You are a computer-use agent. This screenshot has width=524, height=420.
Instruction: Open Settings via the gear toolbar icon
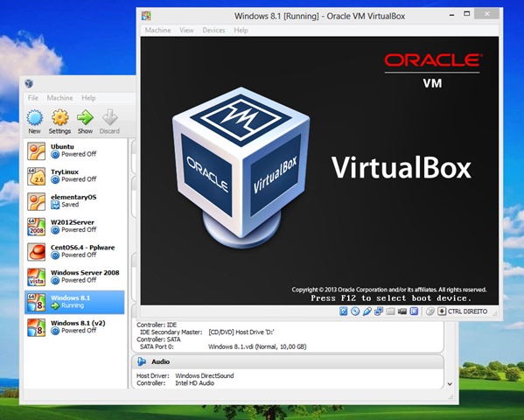click(59, 118)
